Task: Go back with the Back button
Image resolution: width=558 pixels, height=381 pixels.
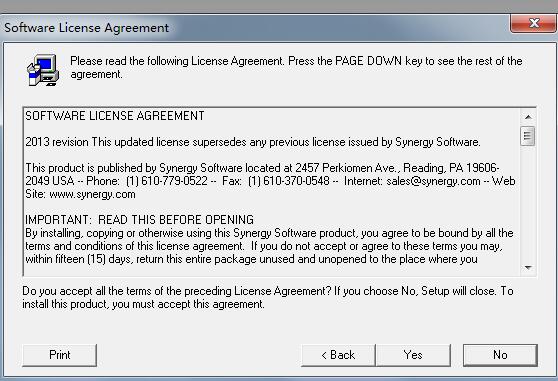Action: click(338, 355)
